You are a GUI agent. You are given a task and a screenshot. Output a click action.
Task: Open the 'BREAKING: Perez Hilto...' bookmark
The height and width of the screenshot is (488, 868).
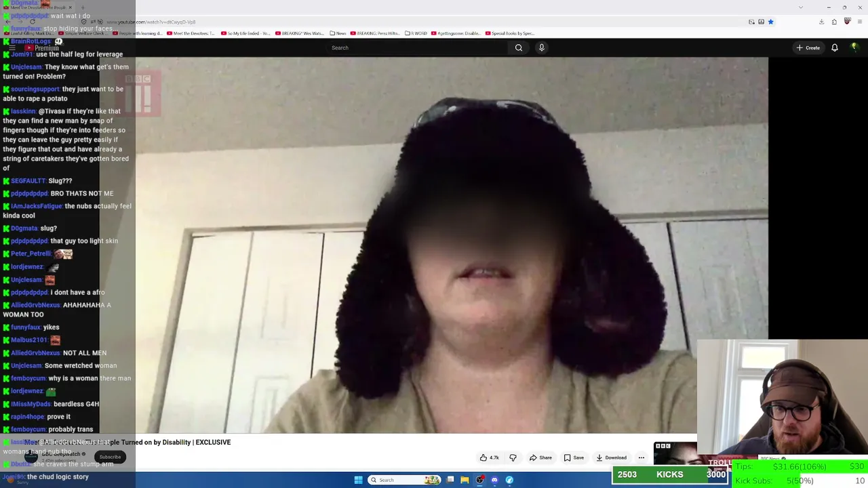[x=375, y=33]
